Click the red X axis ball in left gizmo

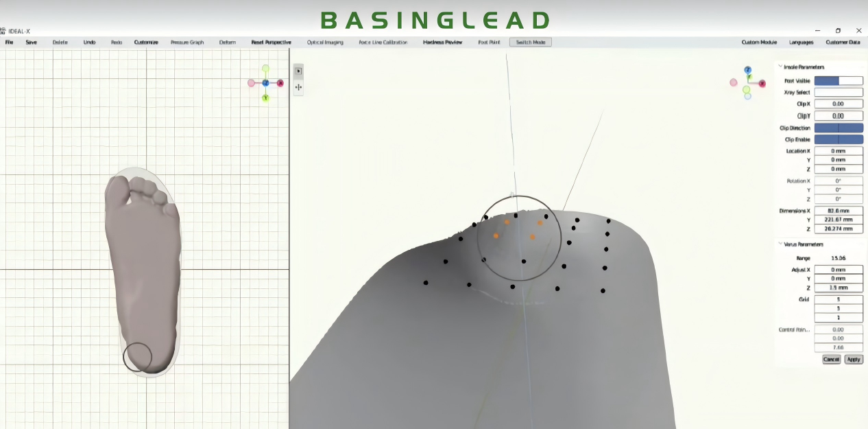(x=280, y=83)
